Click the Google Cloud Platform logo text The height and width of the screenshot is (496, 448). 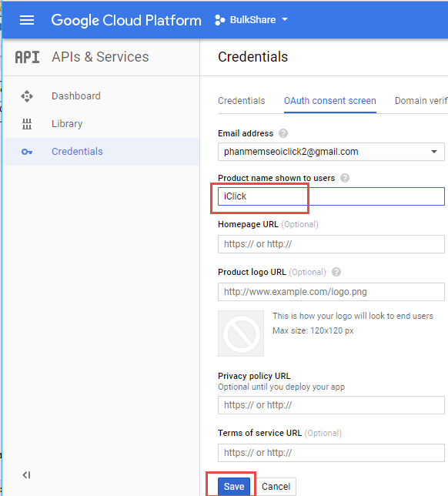coord(126,21)
